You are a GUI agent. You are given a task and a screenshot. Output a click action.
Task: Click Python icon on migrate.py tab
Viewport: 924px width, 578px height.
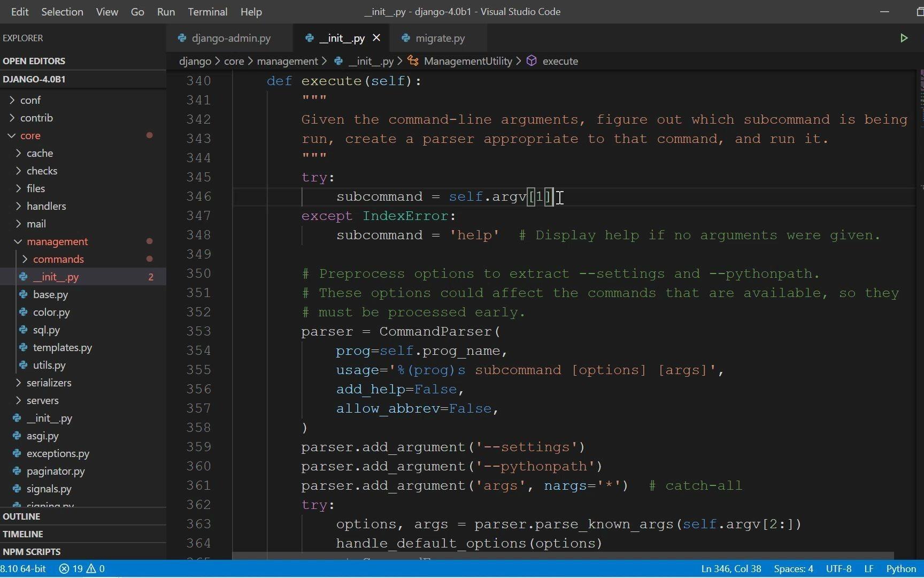(406, 38)
